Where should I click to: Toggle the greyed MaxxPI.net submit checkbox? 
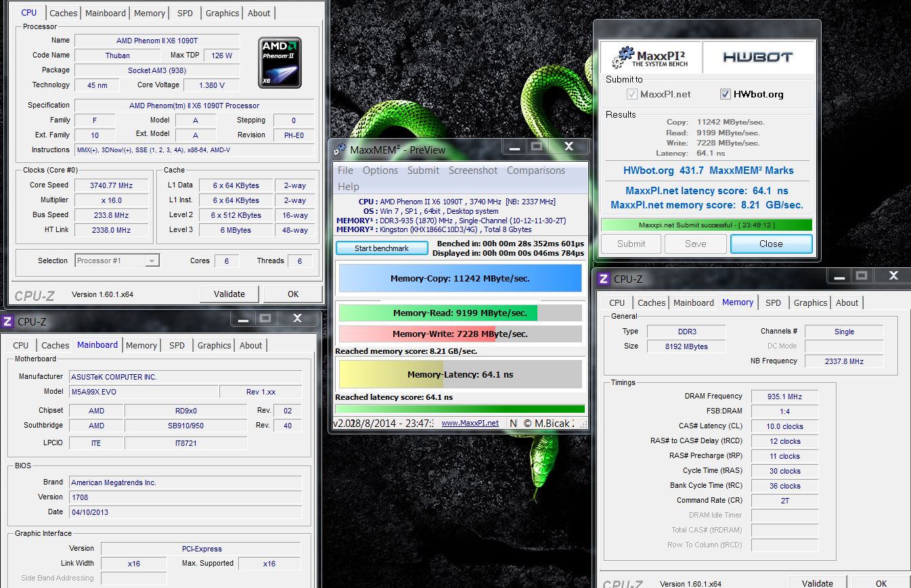coord(632,94)
